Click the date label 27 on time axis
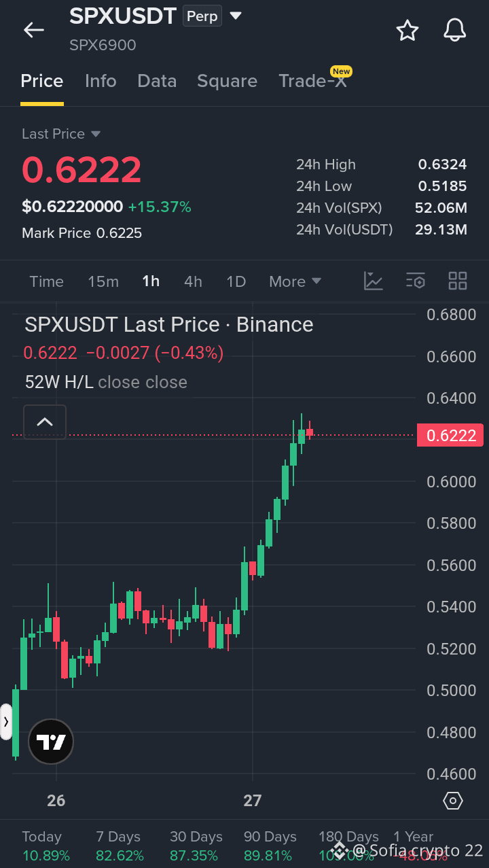This screenshot has height=868, width=489. tap(253, 801)
